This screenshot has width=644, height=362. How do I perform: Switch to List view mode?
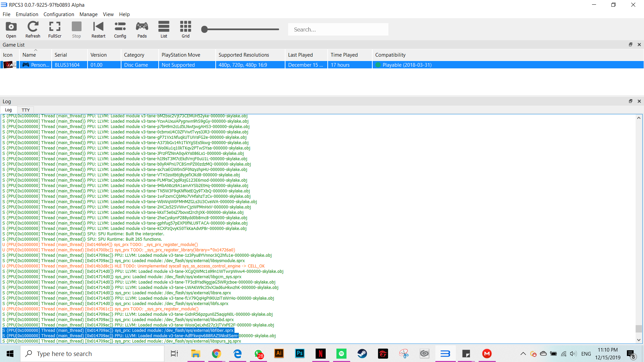pos(164,29)
